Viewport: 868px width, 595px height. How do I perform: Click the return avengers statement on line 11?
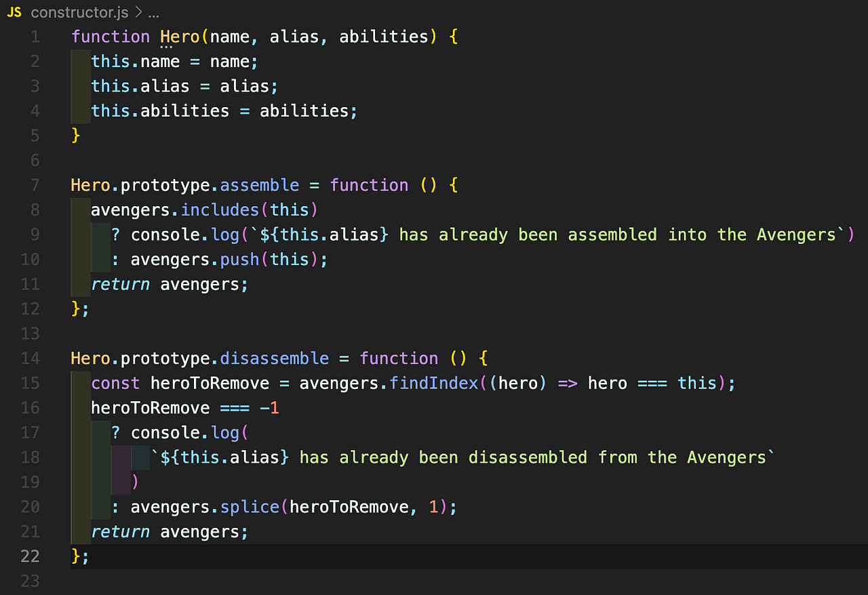170,283
